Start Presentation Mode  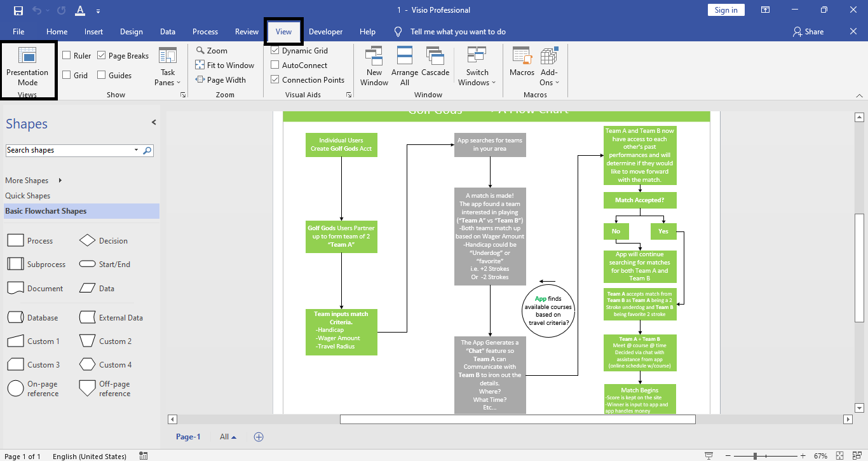[x=27, y=67]
